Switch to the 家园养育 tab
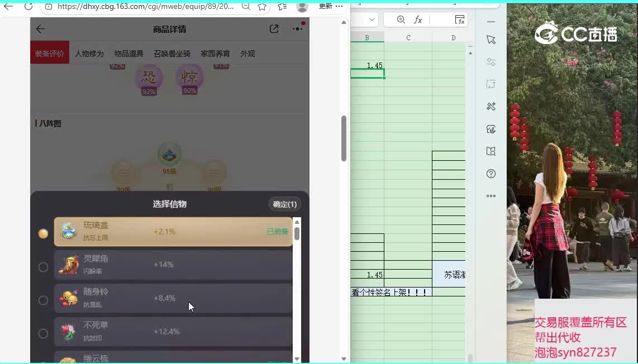This screenshot has width=638, height=364. (x=215, y=54)
